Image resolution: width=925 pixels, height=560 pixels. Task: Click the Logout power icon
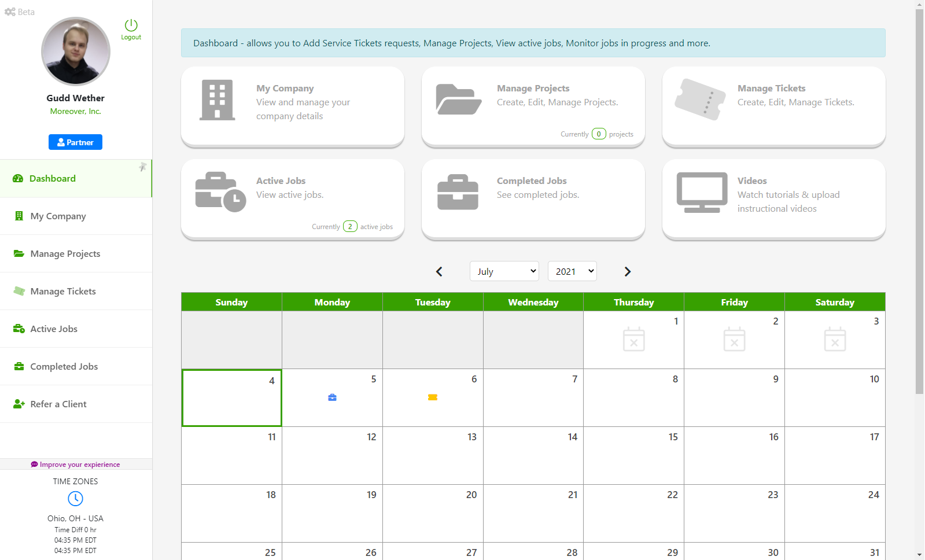(131, 25)
